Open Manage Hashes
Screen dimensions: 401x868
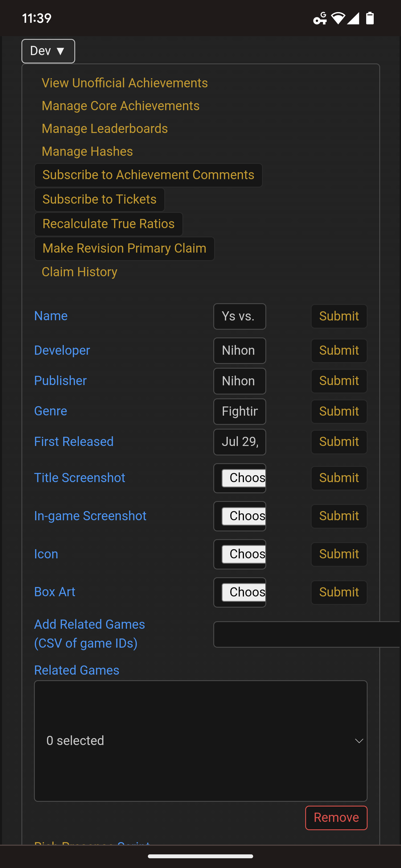[86, 151]
